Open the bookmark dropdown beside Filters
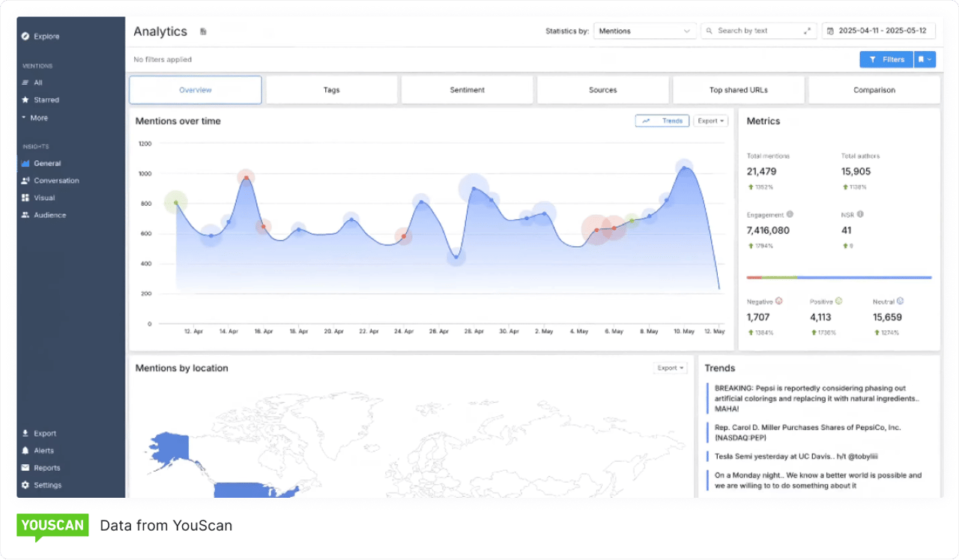Screen dimensions: 959x560 tap(925, 59)
